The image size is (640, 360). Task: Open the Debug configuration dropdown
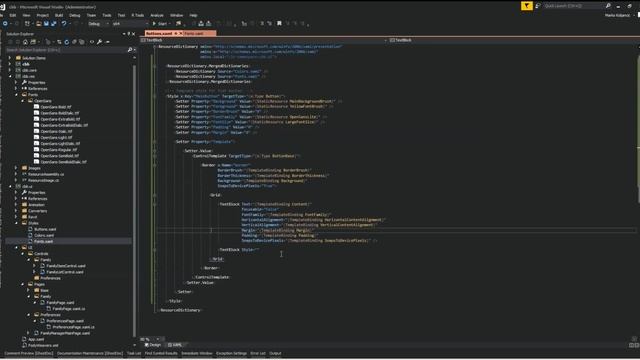98,24
